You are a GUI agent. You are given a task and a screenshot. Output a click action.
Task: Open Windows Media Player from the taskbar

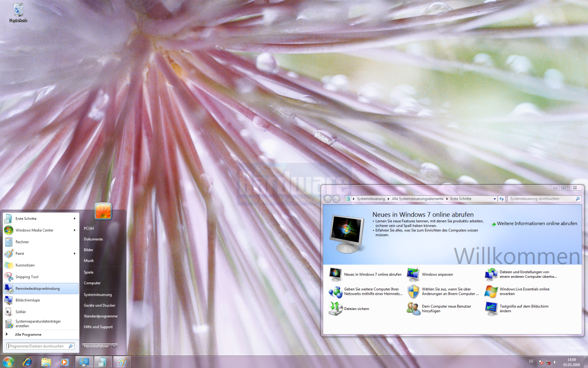pyautogui.click(x=64, y=362)
